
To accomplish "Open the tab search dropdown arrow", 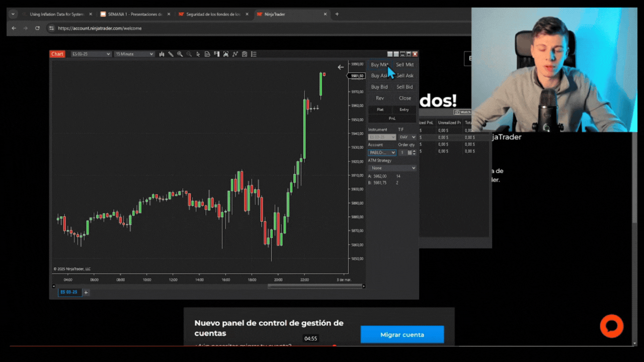I will coord(14,14).
